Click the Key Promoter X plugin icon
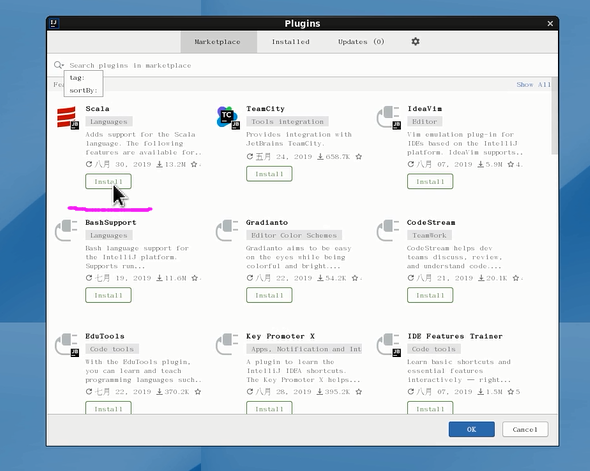This screenshot has height=471, width=590. (227, 345)
